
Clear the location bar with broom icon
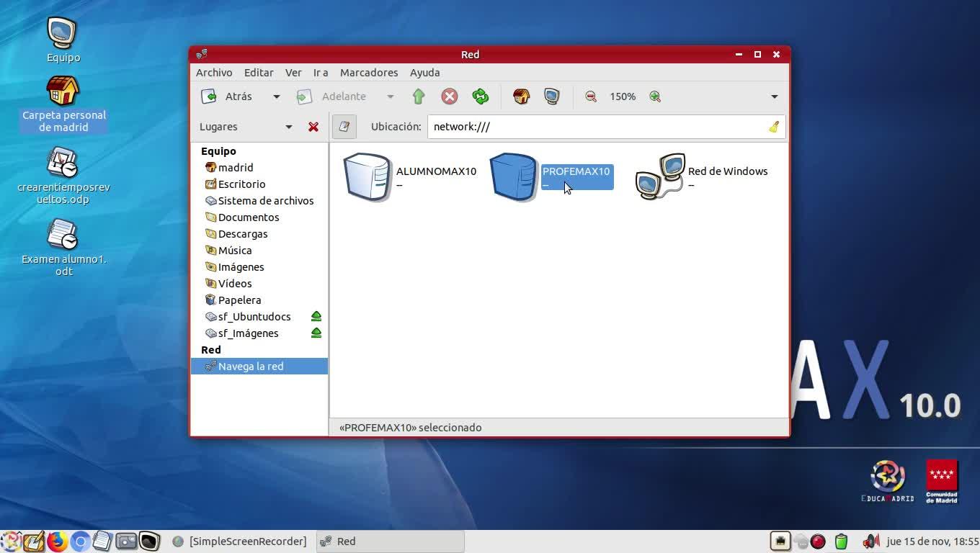click(x=774, y=127)
